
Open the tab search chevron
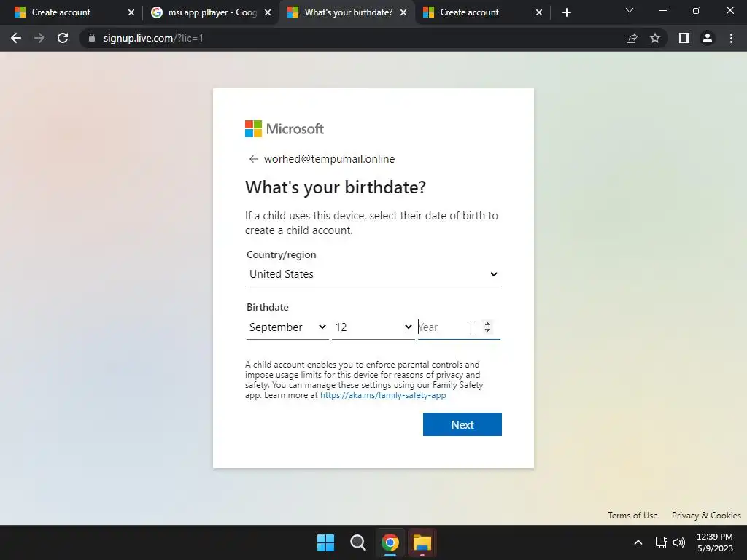point(630,10)
